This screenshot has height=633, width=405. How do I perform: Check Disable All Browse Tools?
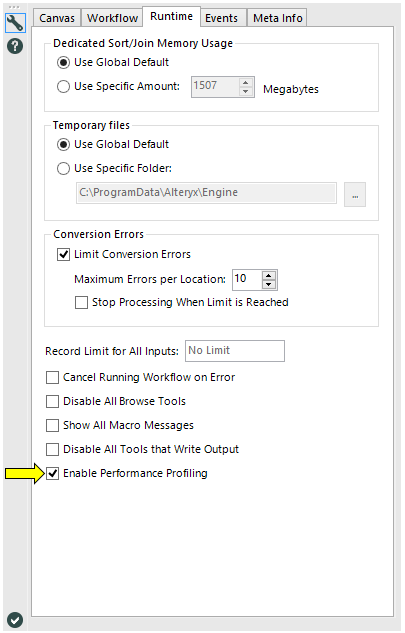52,401
